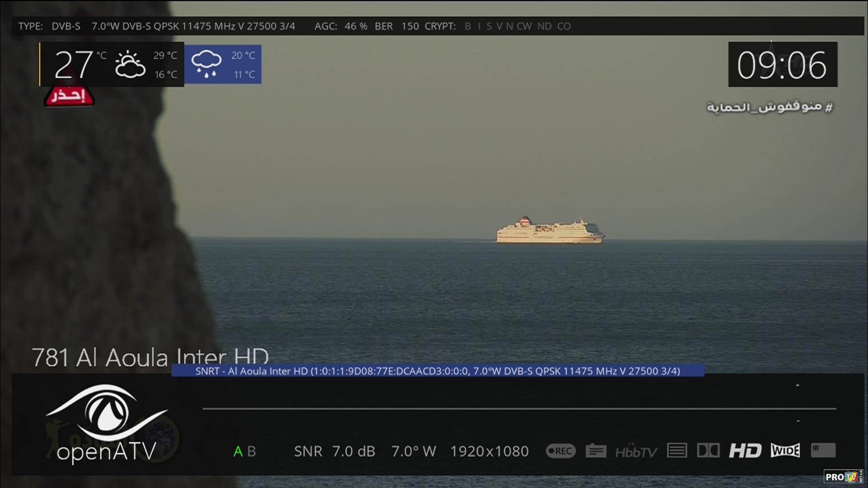Click the rainy forecast weather tile
Image resolution: width=868 pixels, height=488 pixels.
point(223,64)
